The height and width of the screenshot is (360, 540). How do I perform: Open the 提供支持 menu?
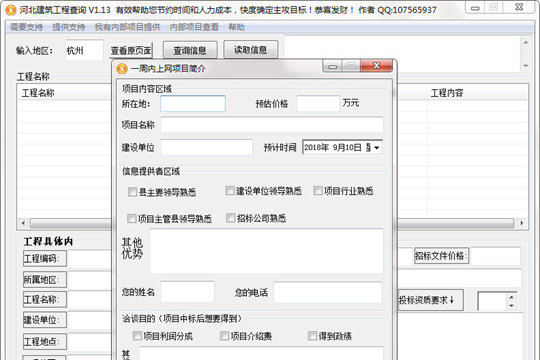(x=69, y=27)
